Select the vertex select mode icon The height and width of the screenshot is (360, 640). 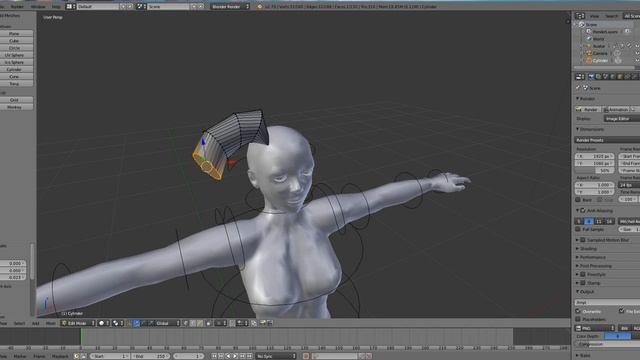pos(185,323)
